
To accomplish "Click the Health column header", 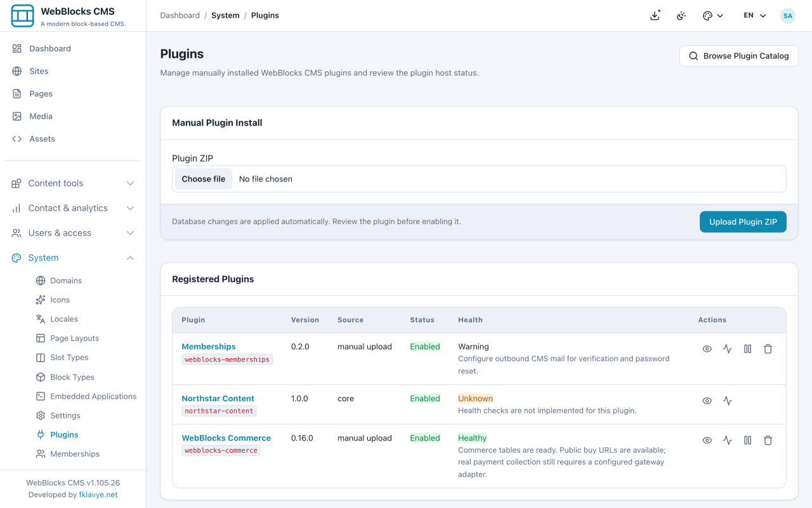I will click(x=470, y=320).
